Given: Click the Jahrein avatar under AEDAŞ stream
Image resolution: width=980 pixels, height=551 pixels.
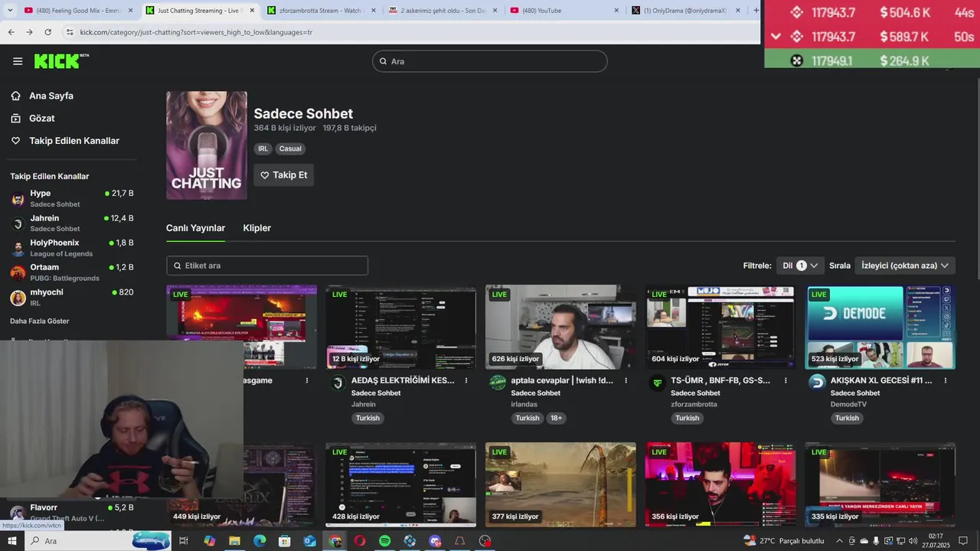Looking at the screenshot, I should (x=337, y=383).
